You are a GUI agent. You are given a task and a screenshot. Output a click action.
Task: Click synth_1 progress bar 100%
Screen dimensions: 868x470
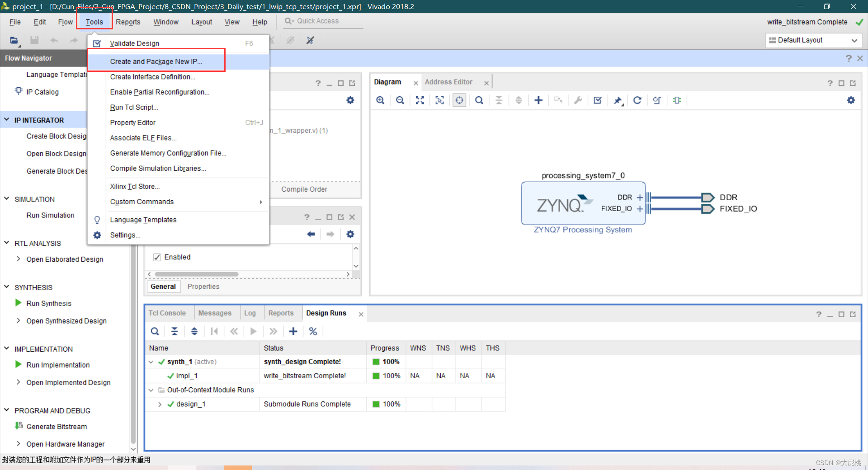coord(386,362)
